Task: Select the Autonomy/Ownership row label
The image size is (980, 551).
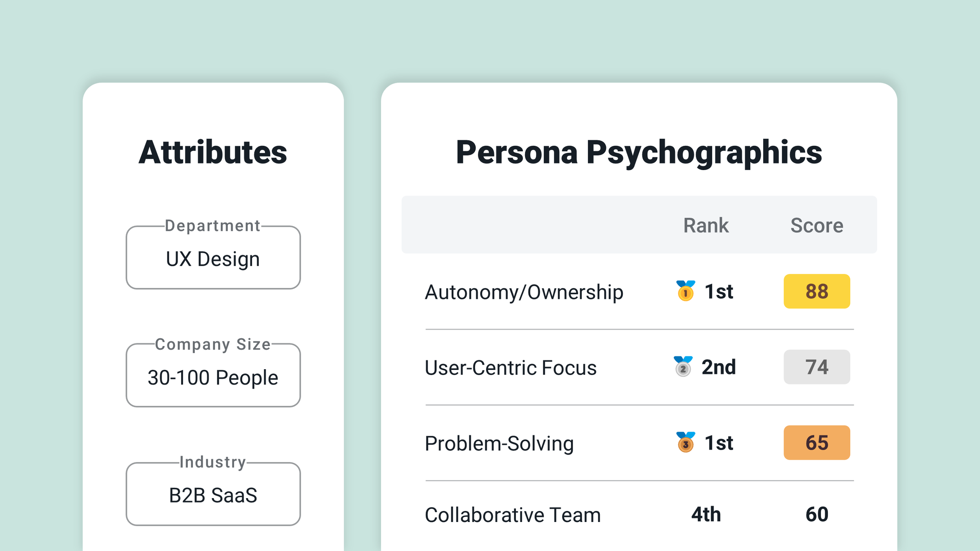Action: pos(524,292)
